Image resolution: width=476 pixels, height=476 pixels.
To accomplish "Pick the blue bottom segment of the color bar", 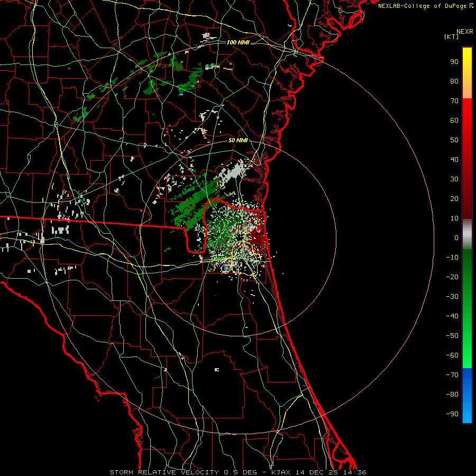I will [467, 396].
